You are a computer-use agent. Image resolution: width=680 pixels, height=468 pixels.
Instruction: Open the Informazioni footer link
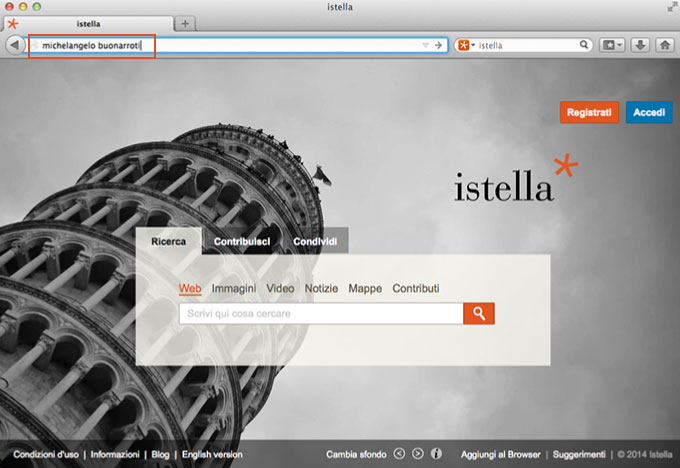click(115, 454)
